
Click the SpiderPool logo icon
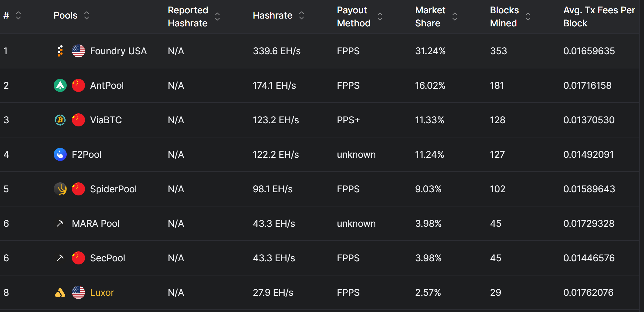60,189
